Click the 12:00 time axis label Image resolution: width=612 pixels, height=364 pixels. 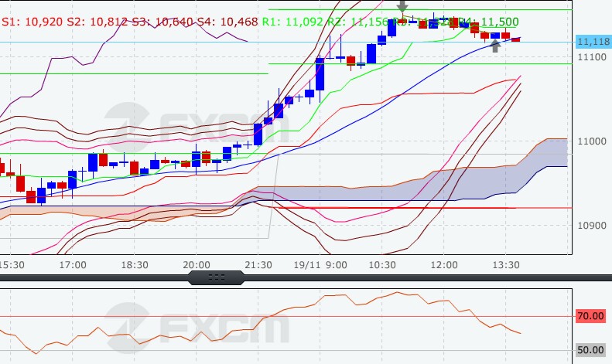pyautogui.click(x=444, y=265)
